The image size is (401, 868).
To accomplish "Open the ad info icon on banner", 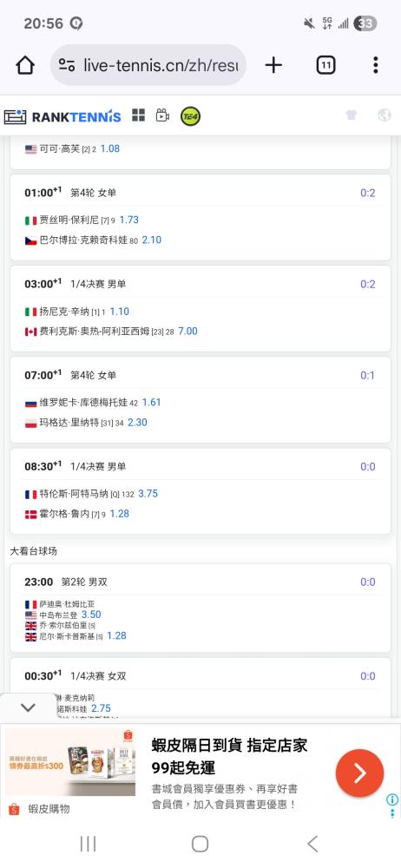I will 392,799.
